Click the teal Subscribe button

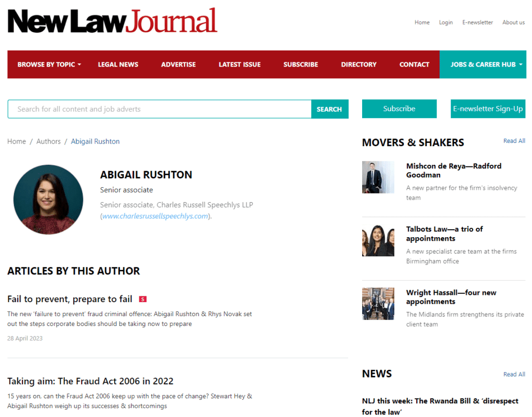[400, 109]
